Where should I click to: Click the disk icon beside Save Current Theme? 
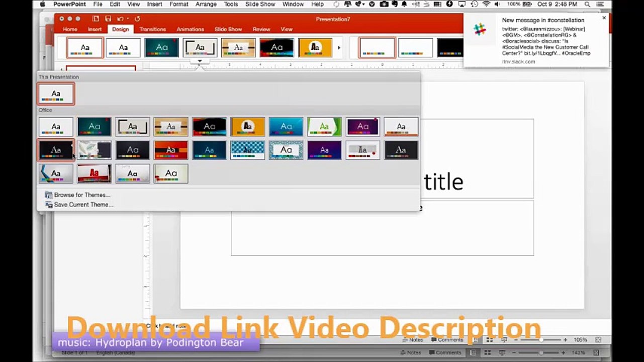coord(48,205)
